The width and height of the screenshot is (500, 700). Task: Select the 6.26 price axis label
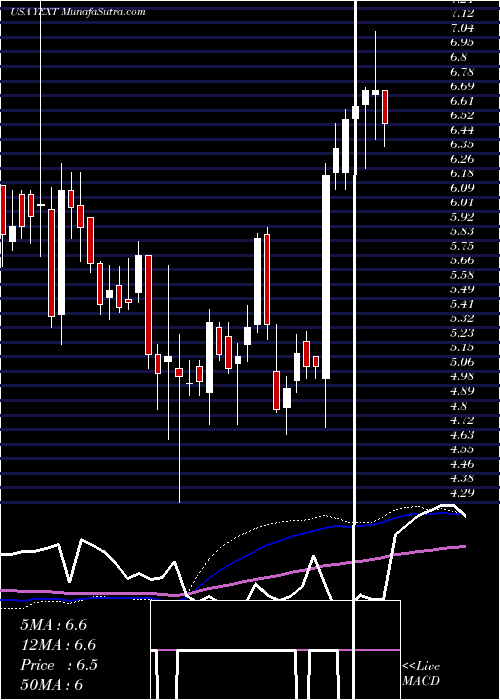[x=462, y=159]
